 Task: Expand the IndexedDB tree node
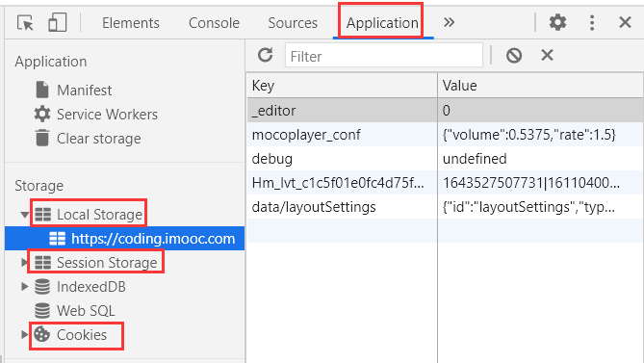pyautogui.click(x=24, y=287)
